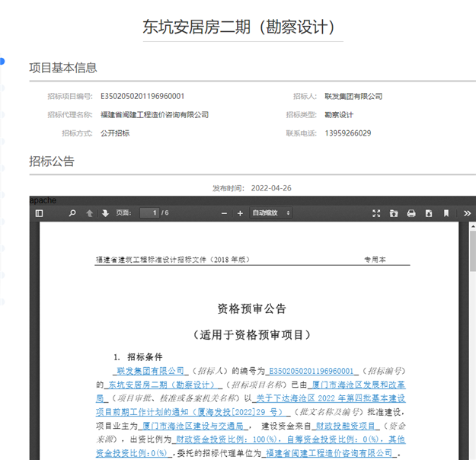Screen dimensions: 476x460
Task: Click the phone number 13959266029
Action: pyautogui.click(x=348, y=133)
